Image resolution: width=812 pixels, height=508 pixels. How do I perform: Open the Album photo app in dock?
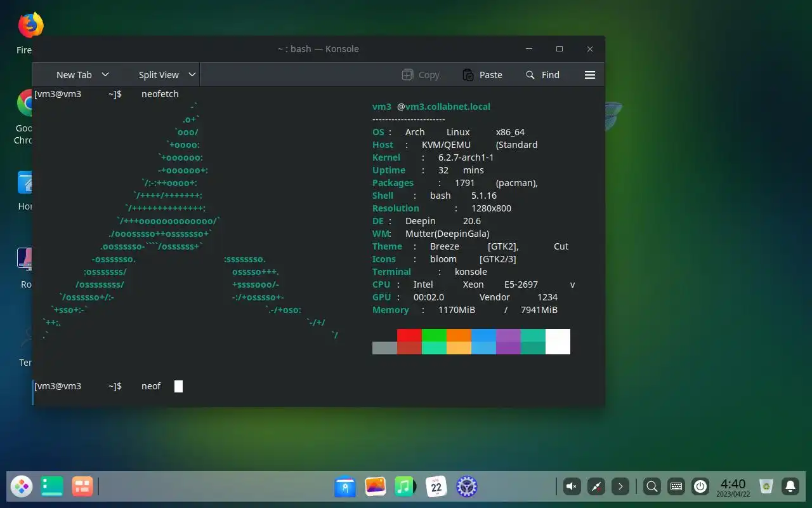click(376, 487)
